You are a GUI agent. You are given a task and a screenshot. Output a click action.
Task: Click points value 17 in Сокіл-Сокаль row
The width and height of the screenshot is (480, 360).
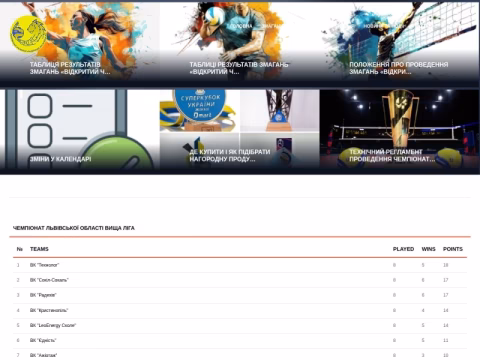pyautogui.click(x=446, y=280)
